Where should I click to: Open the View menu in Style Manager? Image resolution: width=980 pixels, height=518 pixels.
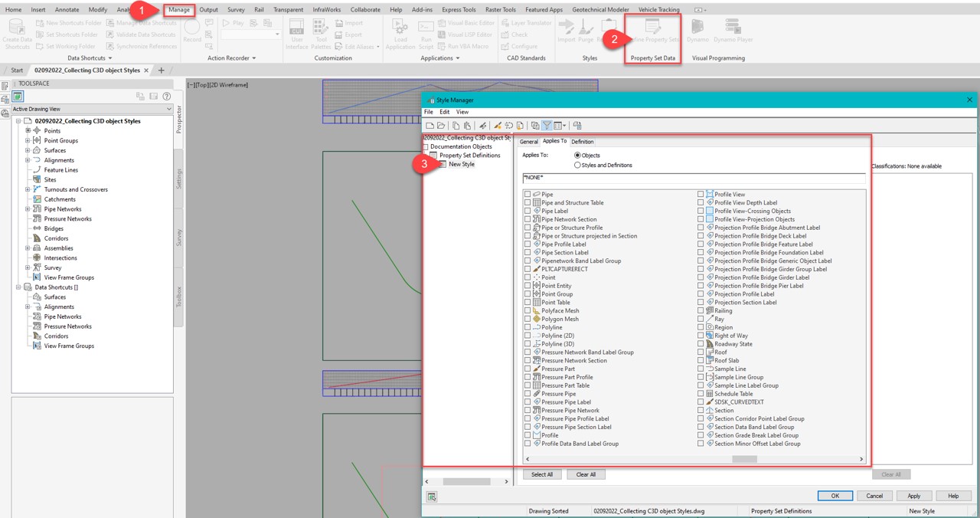pos(462,112)
